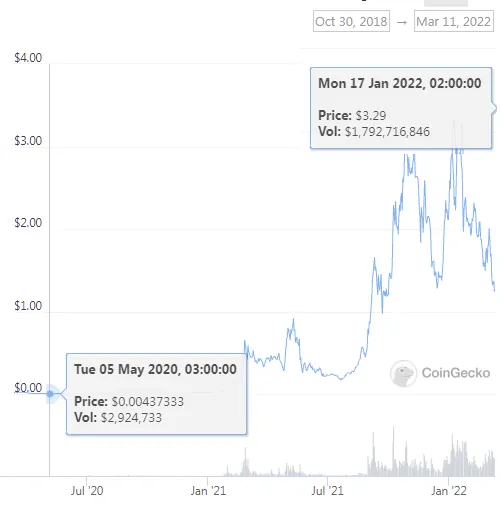Click the arrow between the date fields

pyautogui.click(x=402, y=22)
